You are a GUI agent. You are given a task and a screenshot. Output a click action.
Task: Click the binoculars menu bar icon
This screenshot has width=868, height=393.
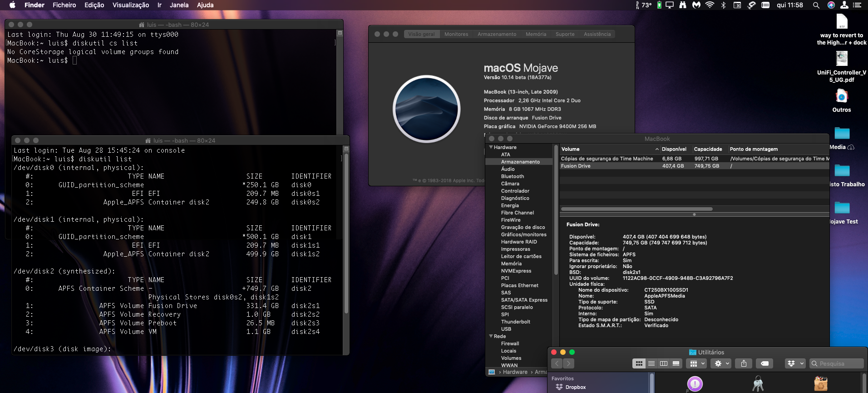(683, 5)
